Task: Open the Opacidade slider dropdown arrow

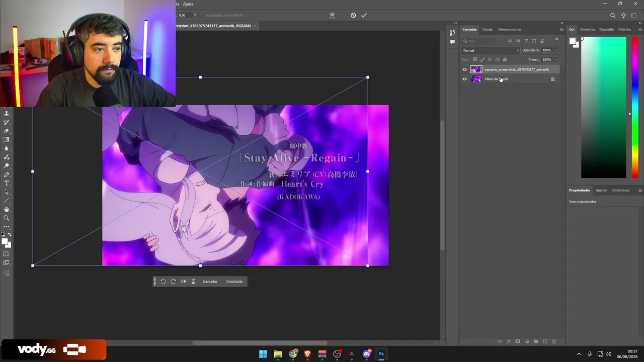Action: pyautogui.click(x=555, y=50)
